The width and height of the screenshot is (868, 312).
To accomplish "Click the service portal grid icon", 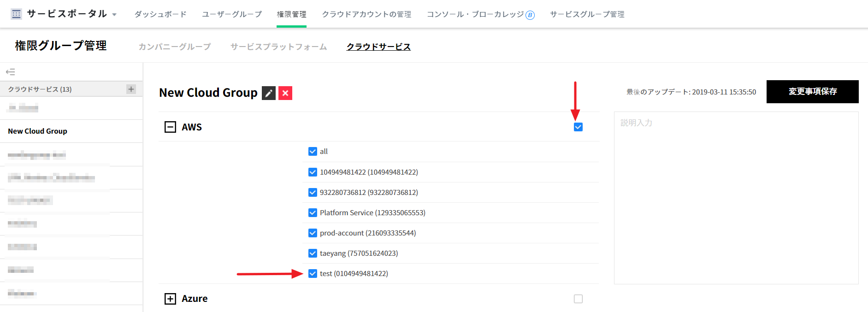I will pyautogui.click(x=16, y=14).
